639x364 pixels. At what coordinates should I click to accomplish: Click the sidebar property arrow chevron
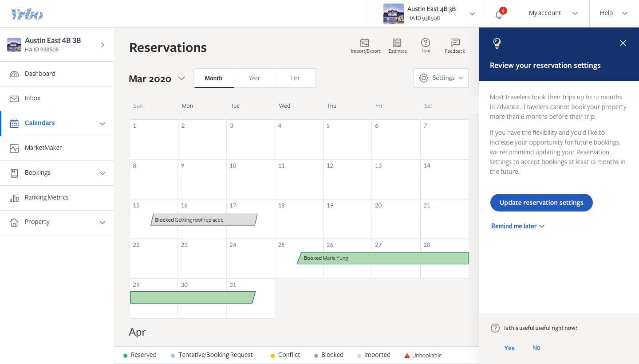pos(103,45)
